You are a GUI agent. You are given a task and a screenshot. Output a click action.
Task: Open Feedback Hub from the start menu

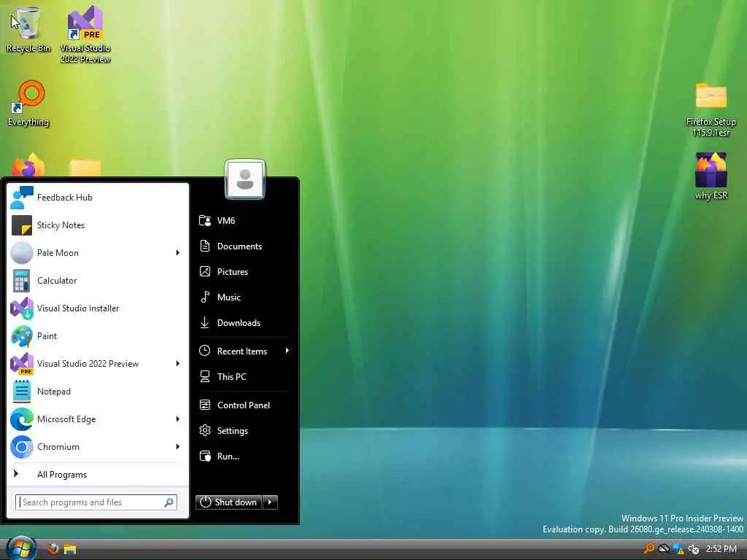tap(98, 198)
